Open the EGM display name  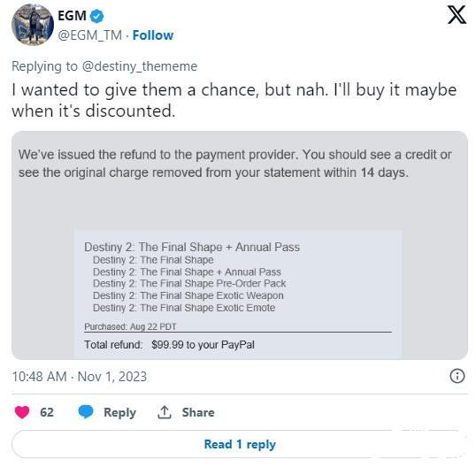pos(72,16)
